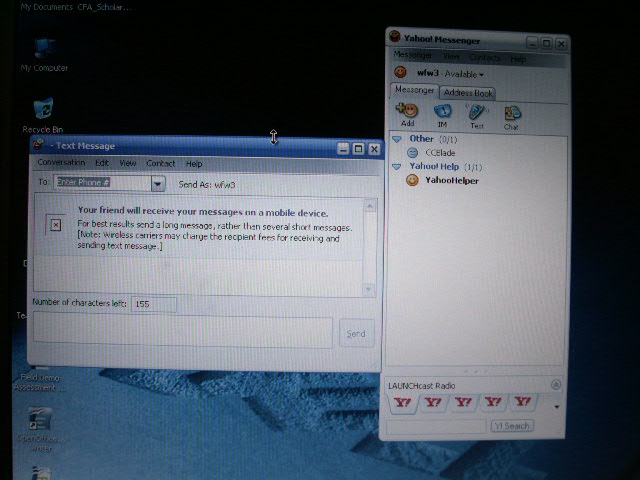Select the CCBlade contact name
Image resolution: width=640 pixels, height=480 pixels.
(440, 153)
